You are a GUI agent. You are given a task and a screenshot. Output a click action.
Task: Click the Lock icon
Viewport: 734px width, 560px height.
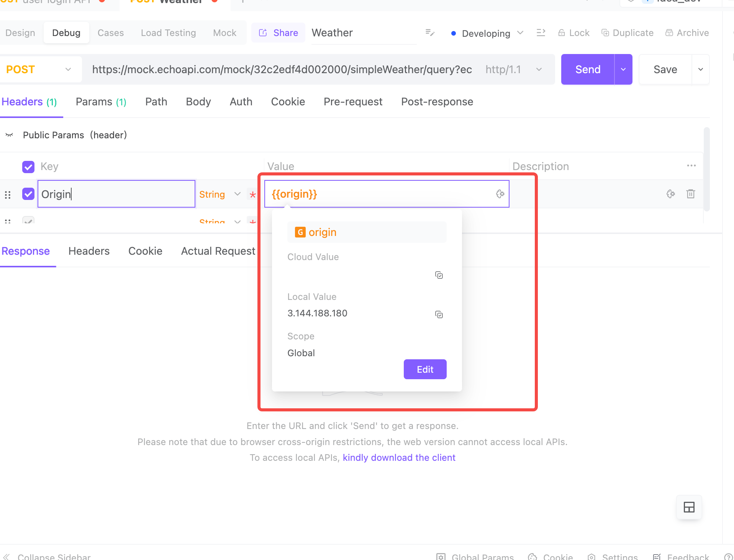(x=562, y=33)
